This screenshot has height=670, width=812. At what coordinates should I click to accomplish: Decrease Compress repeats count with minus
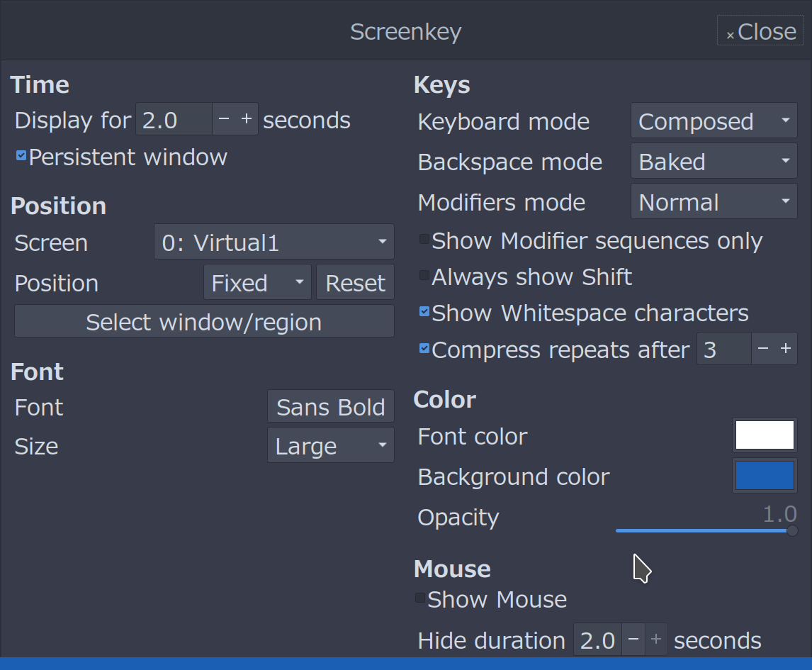tap(763, 349)
